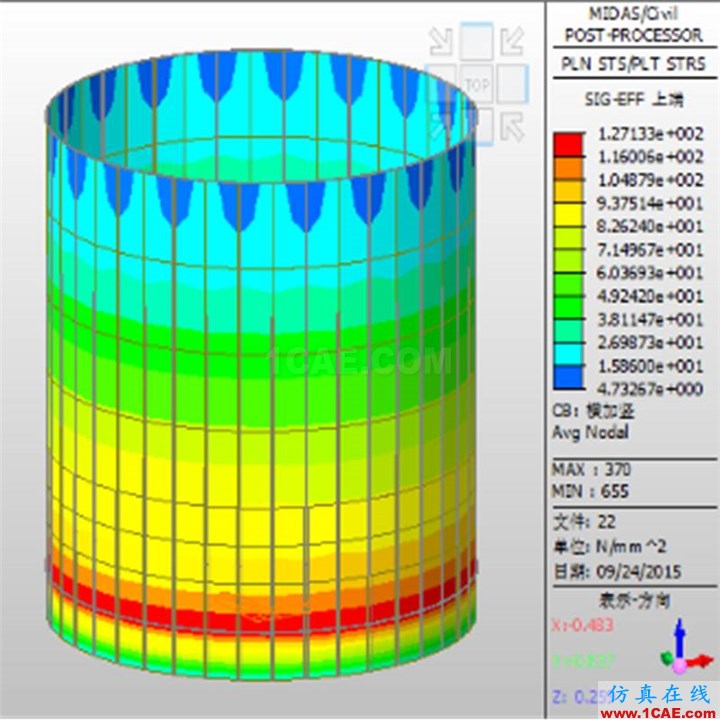
Task: Click the XYZ axis triad icon
Action: click(684, 648)
